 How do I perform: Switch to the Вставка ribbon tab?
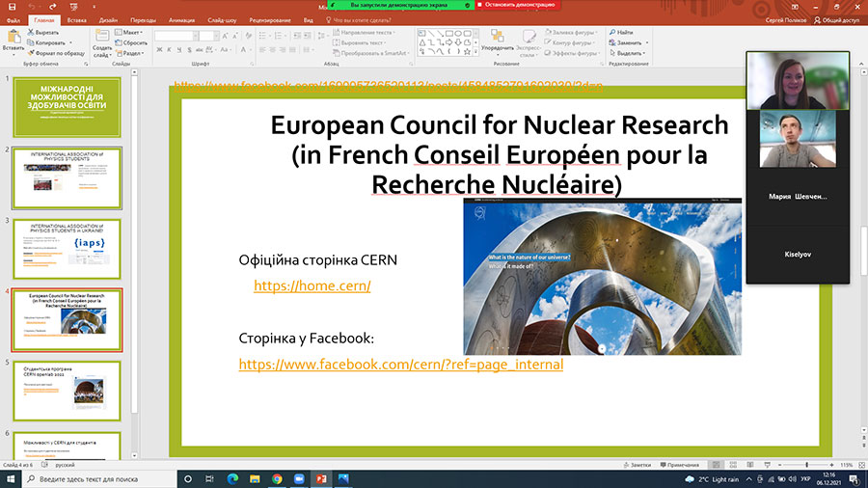click(x=77, y=18)
